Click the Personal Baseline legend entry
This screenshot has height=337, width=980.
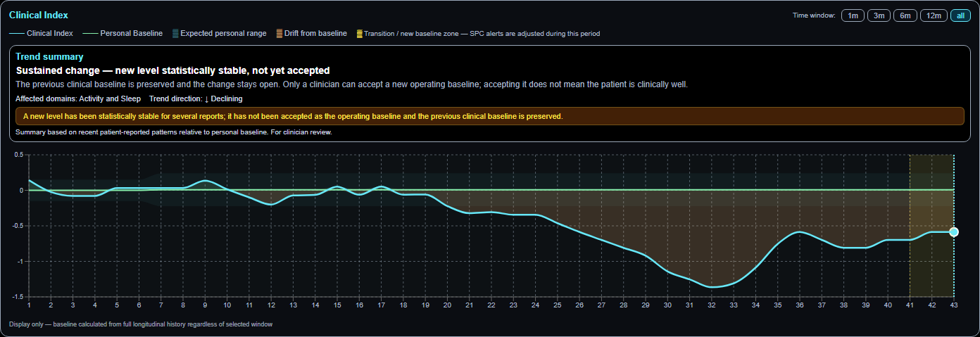pyautogui.click(x=122, y=33)
